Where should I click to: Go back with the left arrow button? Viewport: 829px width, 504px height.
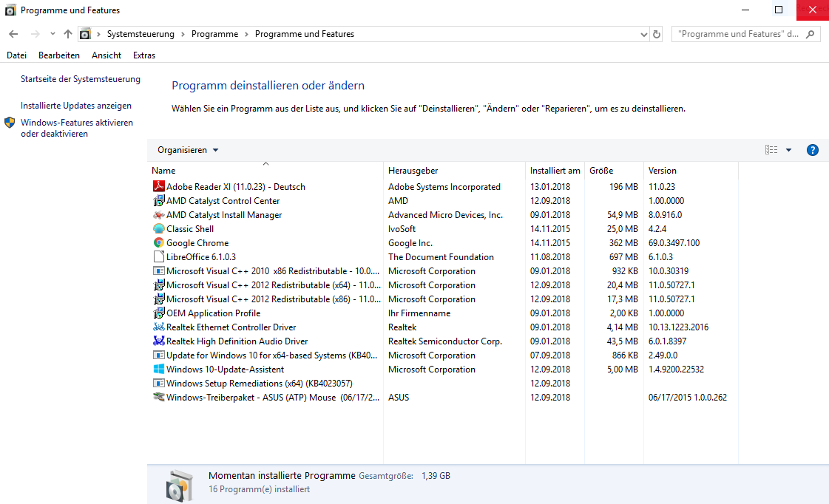14,34
